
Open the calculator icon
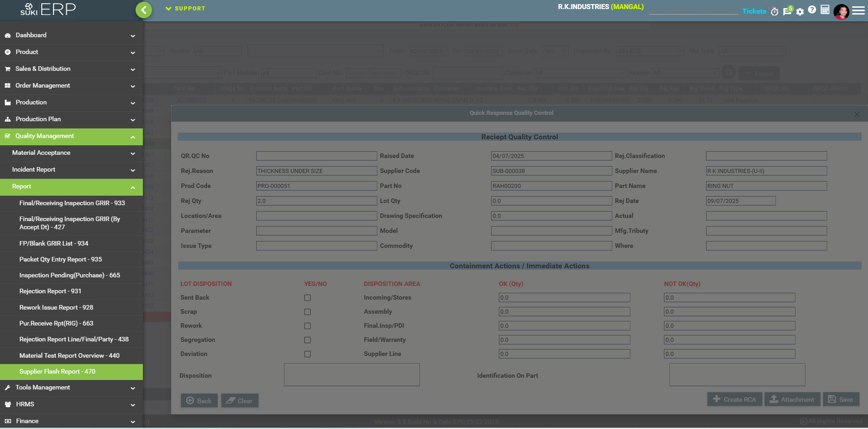[x=825, y=10]
